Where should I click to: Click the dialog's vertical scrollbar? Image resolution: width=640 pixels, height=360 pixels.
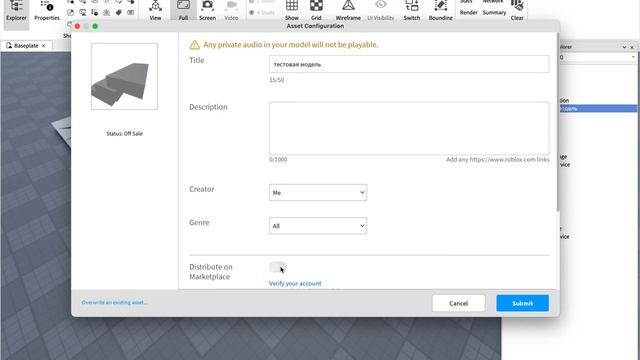558,122
